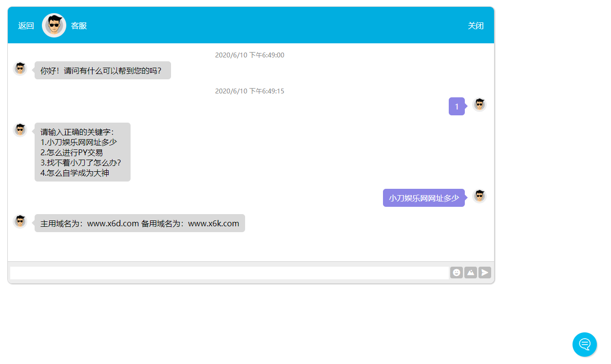Image resolution: width=611 pixels, height=364 pixels.
Task: Click the 请输入正确的关键字 keyword list bubble
Action: click(x=82, y=152)
